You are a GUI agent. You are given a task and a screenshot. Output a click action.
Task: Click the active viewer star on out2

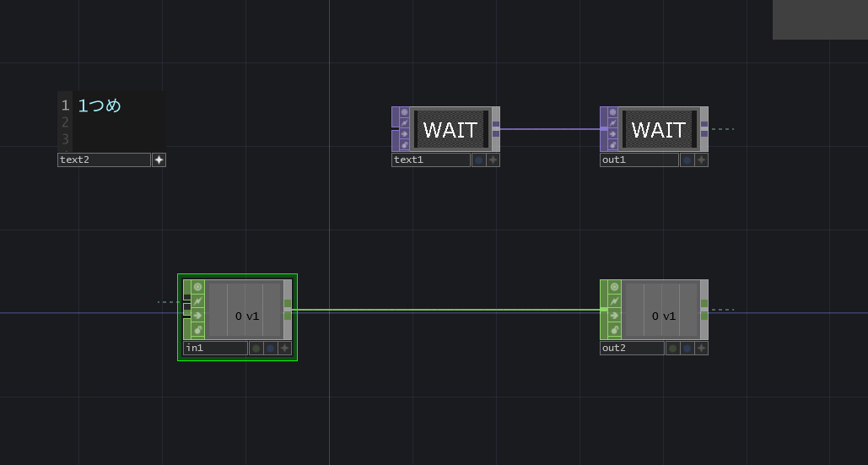[x=701, y=348]
